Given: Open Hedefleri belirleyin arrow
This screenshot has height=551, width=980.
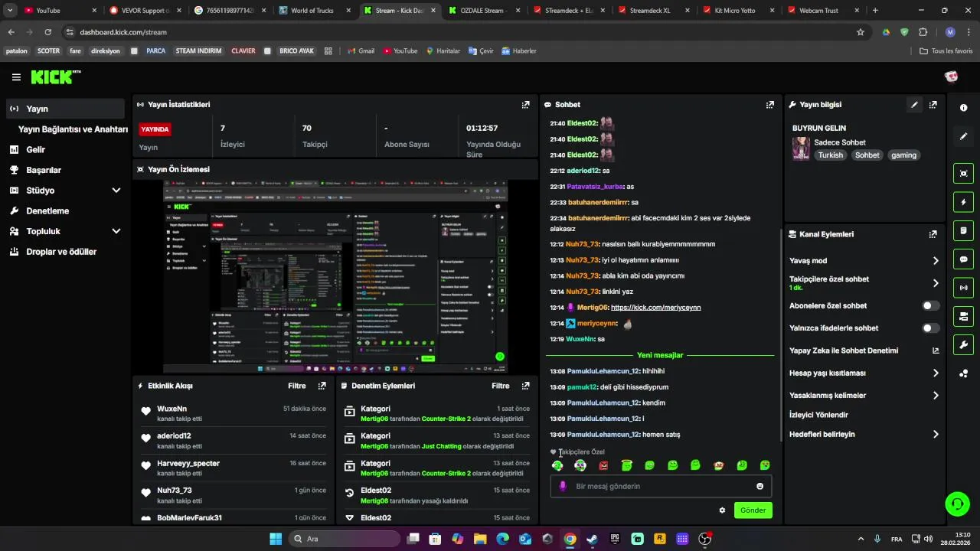Looking at the screenshot, I should point(936,435).
